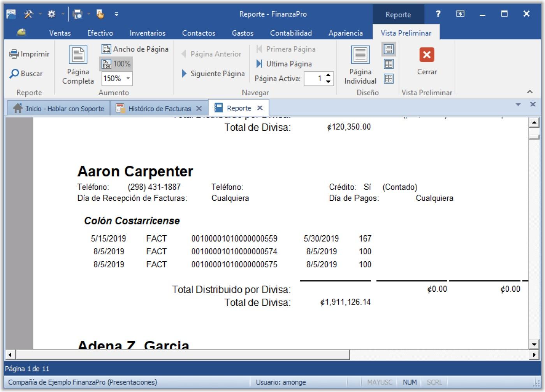
Task: Toggle the ribbon display options icon
Action: click(460, 14)
